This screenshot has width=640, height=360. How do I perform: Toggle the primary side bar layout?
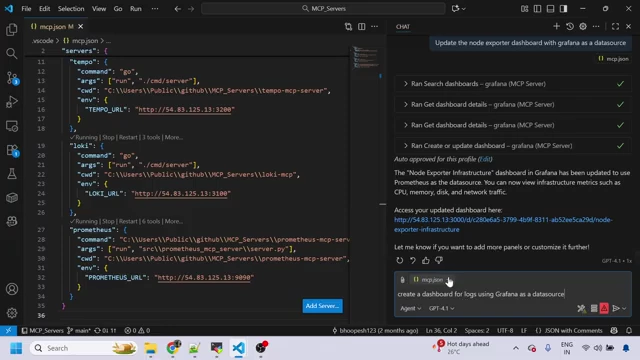coord(538,9)
